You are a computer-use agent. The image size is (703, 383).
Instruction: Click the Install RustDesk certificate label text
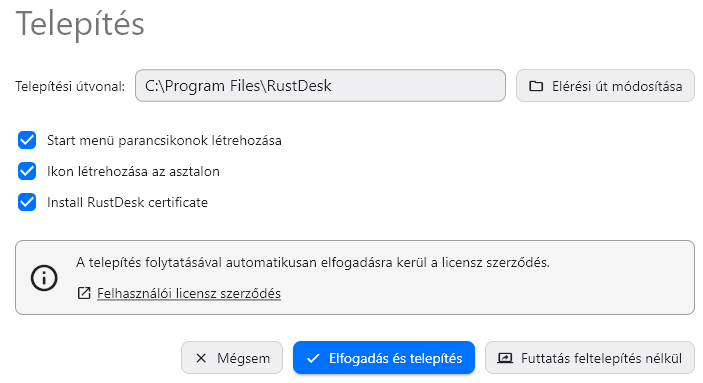pos(127,202)
